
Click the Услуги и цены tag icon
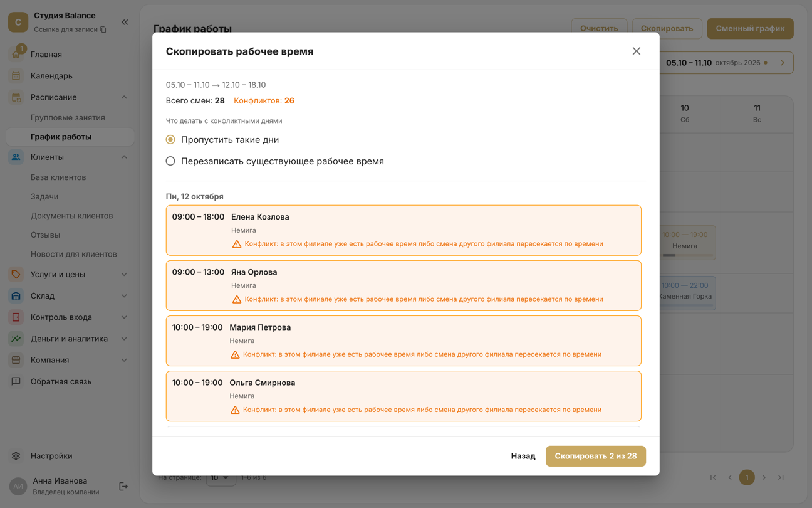[16, 274]
